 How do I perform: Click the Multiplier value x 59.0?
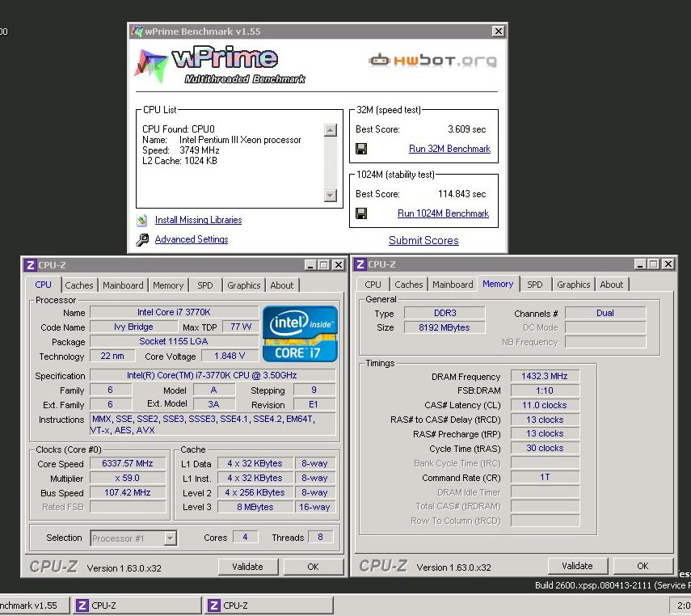coord(128,479)
